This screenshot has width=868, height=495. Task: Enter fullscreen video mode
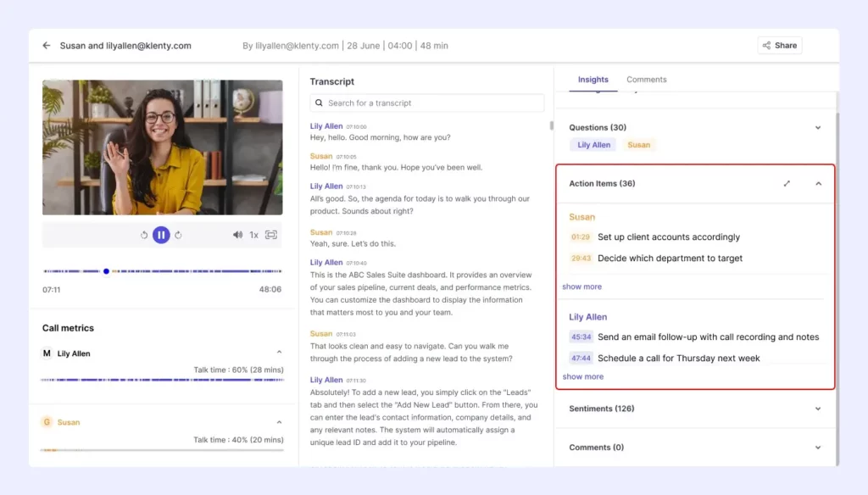[271, 235]
